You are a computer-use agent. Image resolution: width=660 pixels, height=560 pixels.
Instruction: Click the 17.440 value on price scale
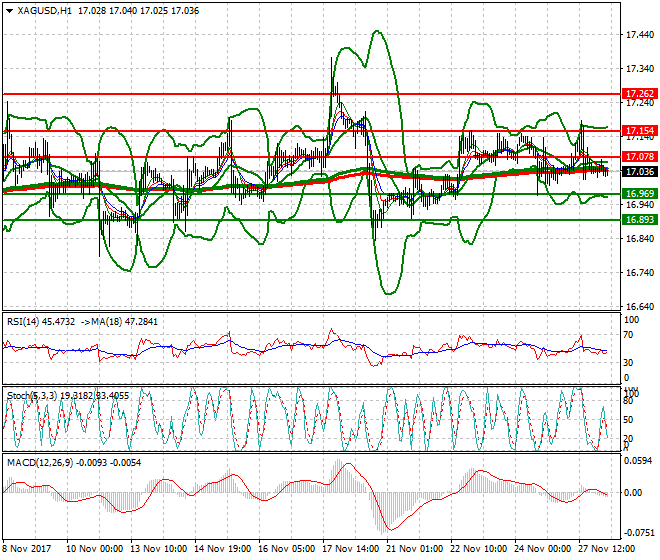pos(639,35)
